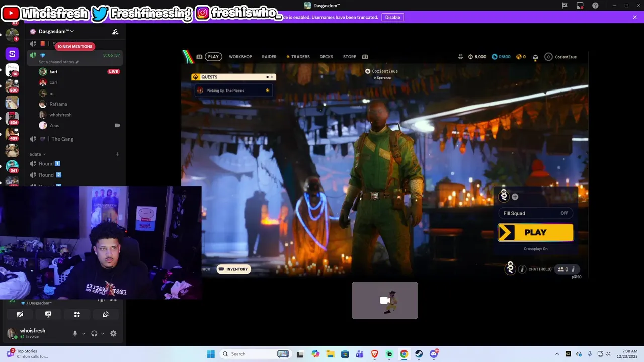Add channel with plus icon in edate category
This screenshot has width=644, height=362.
(x=117, y=154)
